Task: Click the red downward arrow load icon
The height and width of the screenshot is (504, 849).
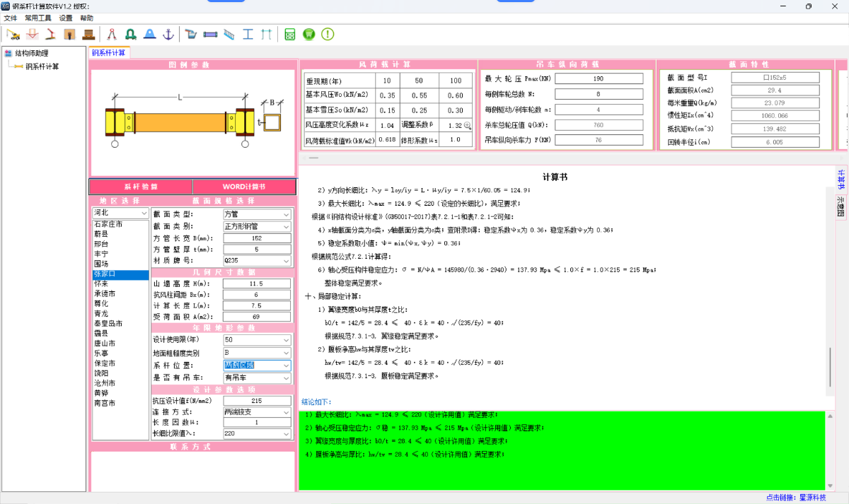Action: [x=32, y=34]
